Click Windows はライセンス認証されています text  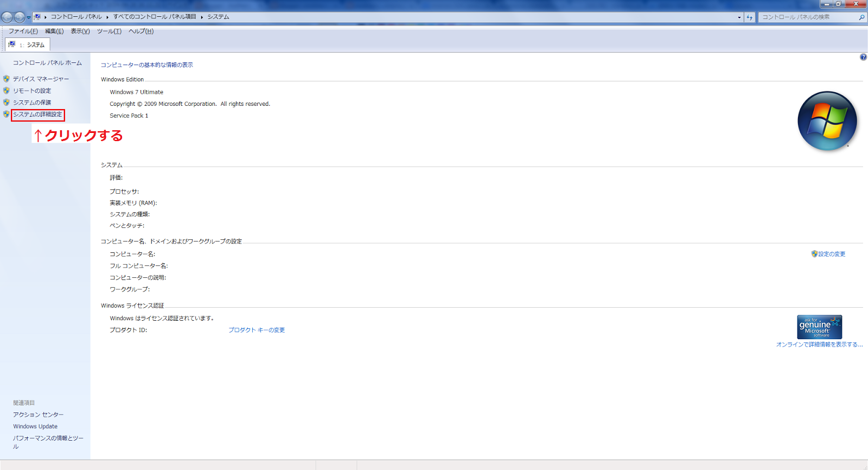(x=162, y=319)
